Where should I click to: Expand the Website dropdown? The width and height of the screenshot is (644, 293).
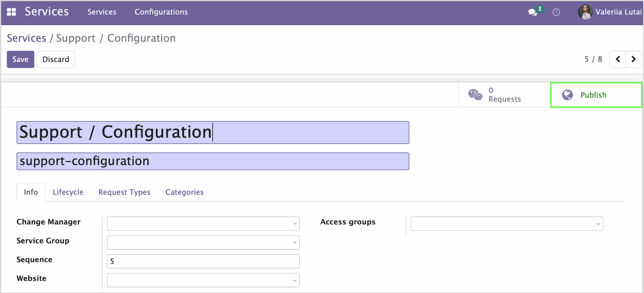203,280
